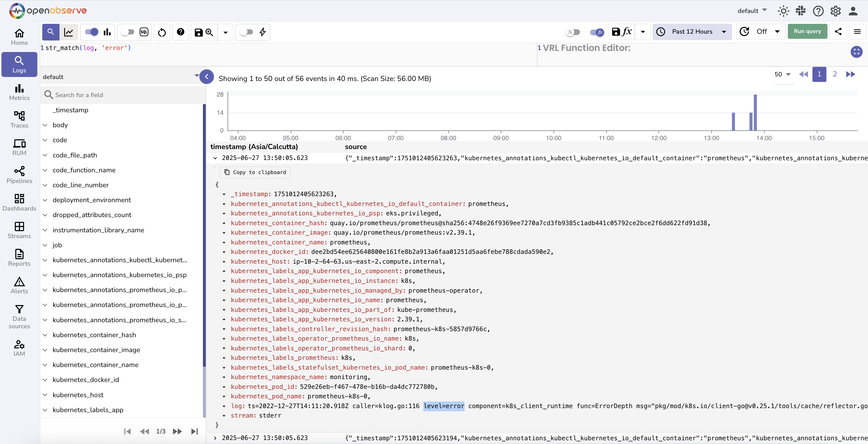Switch to visualize chart view icon
The width and height of the screenshot is (868, 444).
coord(69,32)
